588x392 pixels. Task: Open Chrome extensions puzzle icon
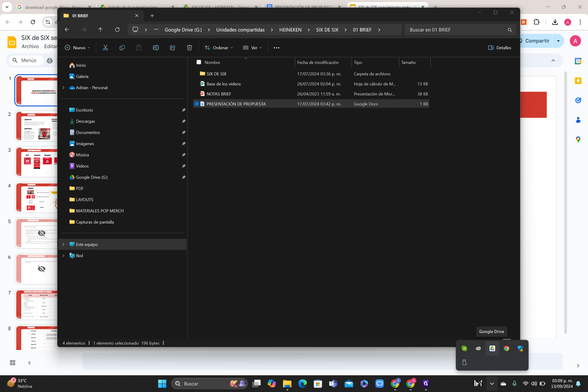[536, 22]
